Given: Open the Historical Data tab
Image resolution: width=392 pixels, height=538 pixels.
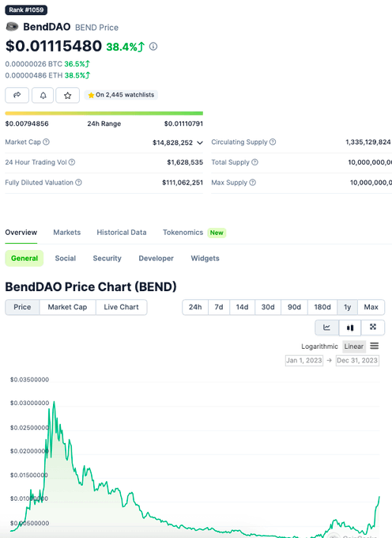Looking at the screenshot, I should [x=121, y=233].
